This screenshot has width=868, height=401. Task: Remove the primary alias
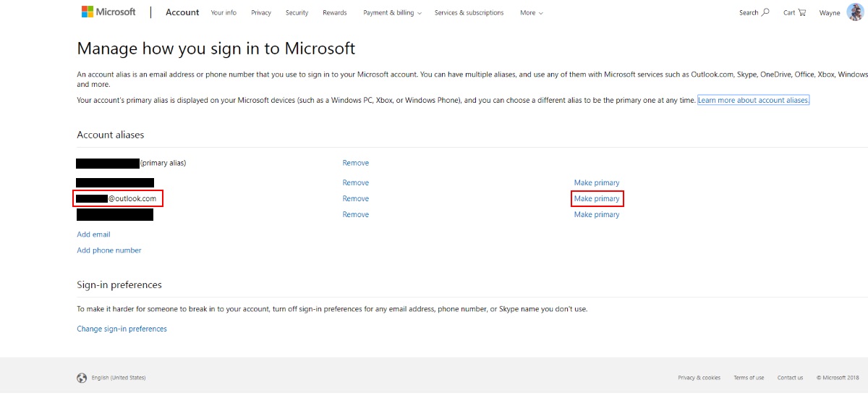point(356,163)
